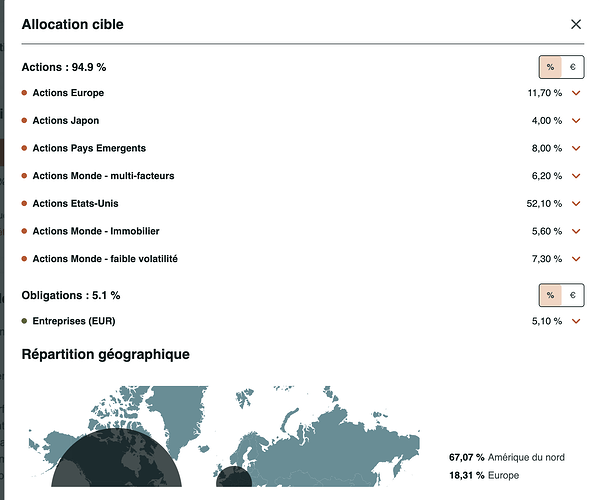Expand Actions Monde - faible volatilité chevron

[576, 259]
